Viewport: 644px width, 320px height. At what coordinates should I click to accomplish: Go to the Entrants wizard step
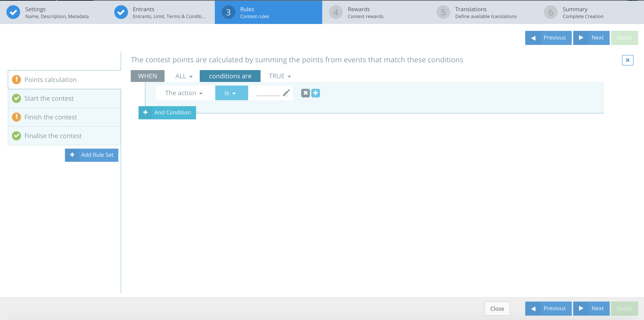click(x=161, y=12)
